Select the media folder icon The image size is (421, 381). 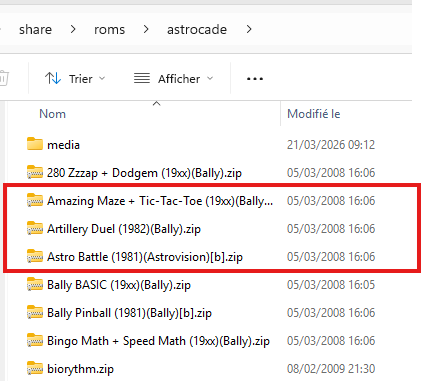[35, 144]
